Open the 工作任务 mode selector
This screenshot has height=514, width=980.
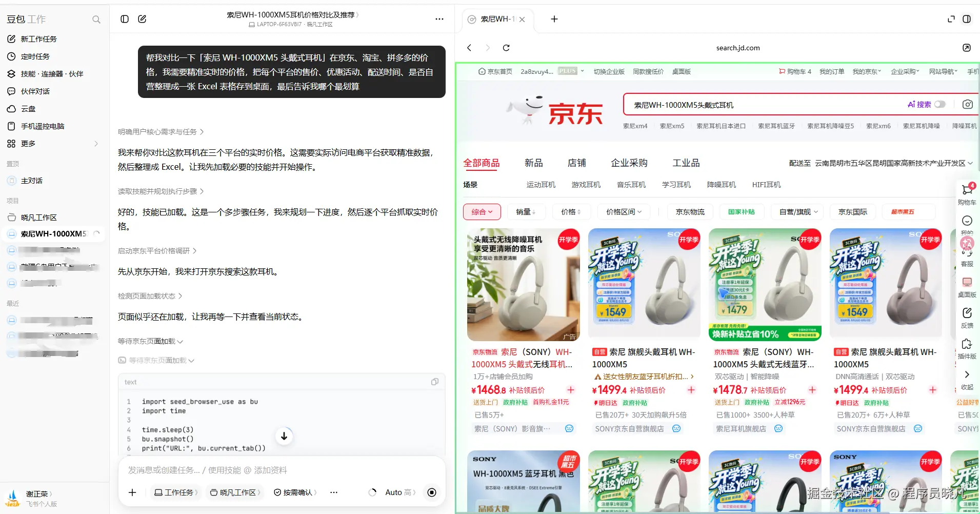(176, 492)
